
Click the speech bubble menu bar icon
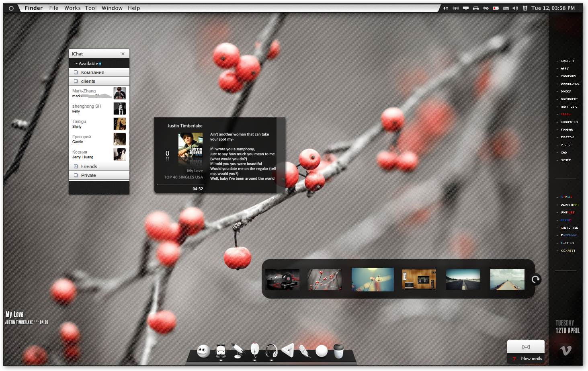click(466, 8)
